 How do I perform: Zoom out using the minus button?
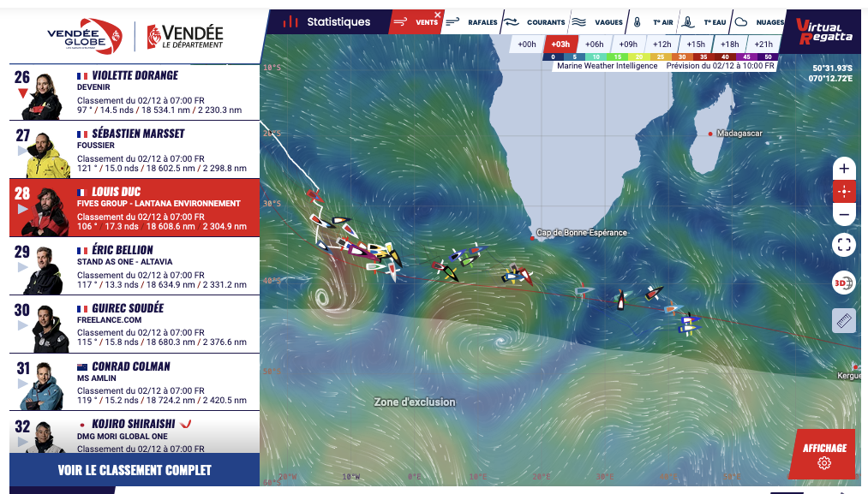click(x=844, y=215)
